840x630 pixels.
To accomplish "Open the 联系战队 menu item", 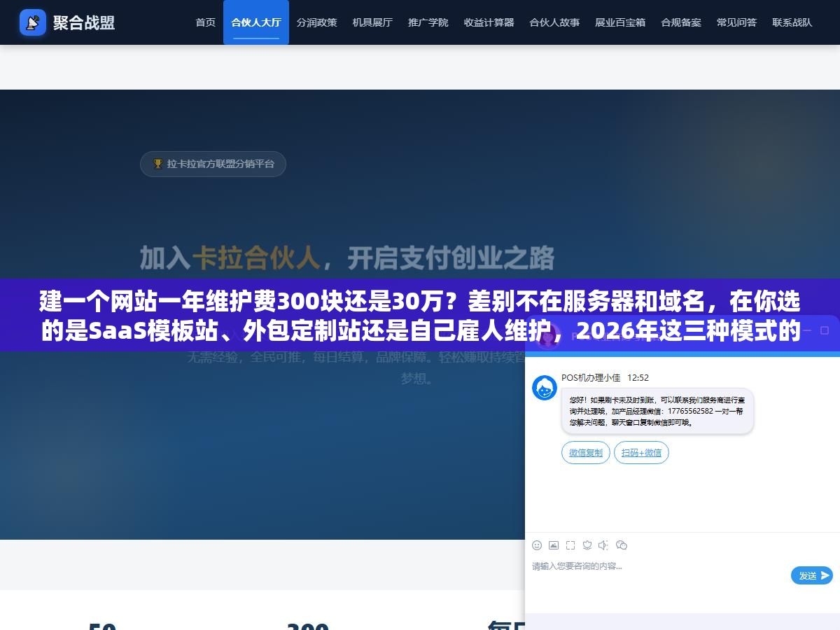I will pos(792,22).
